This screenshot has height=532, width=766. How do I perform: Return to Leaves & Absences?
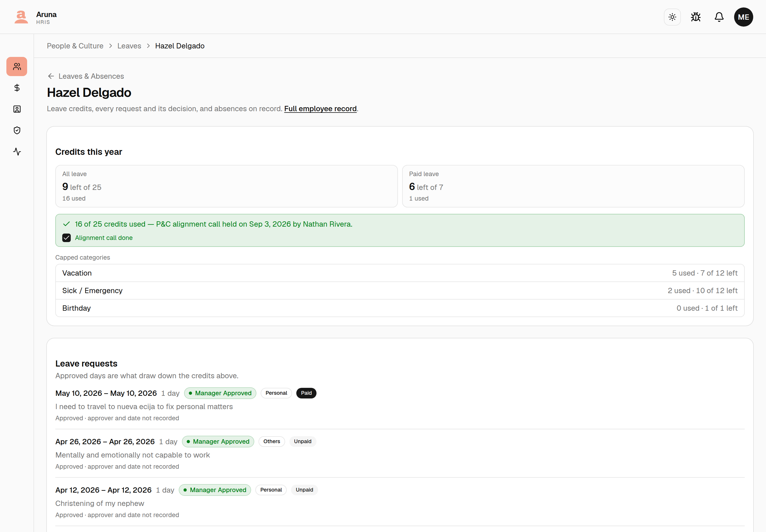coord(91,76)
